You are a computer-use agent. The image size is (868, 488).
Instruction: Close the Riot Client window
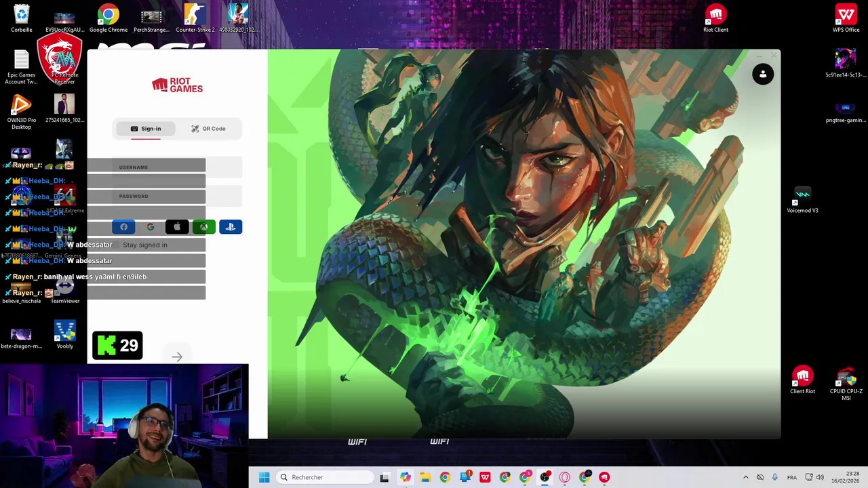click(774, 55)
